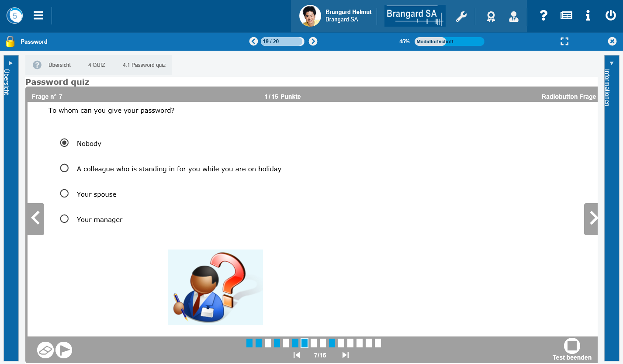623x364 pixels.
Task: Go to next question with right chevron
Action: (592, 218)
